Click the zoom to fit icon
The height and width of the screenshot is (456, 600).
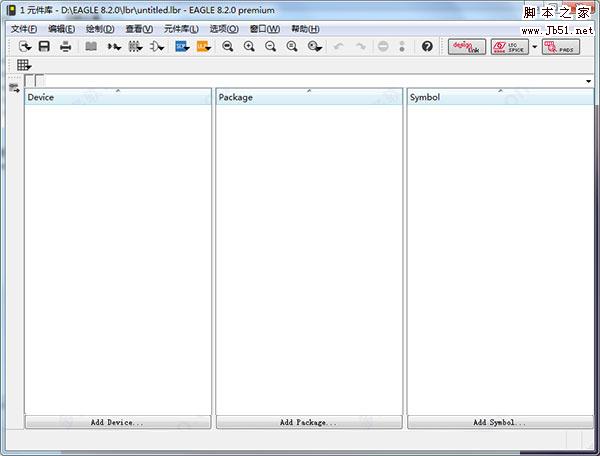228,47
